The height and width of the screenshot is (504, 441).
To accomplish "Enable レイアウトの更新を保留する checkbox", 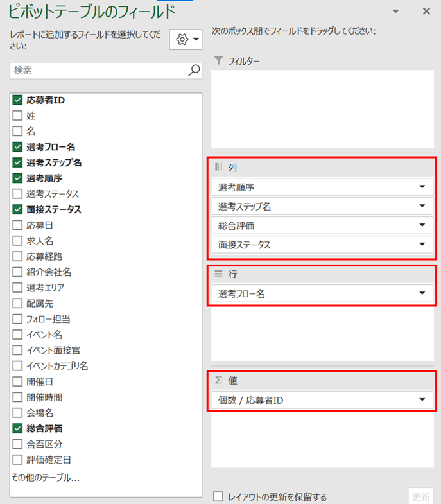I will (x=218, y=496).
